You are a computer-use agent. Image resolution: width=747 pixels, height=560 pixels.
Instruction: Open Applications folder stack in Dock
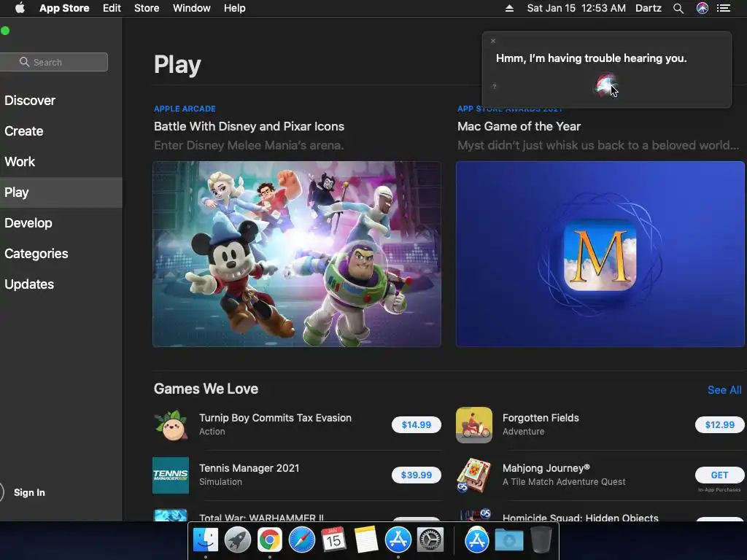[x=477, y=540]
